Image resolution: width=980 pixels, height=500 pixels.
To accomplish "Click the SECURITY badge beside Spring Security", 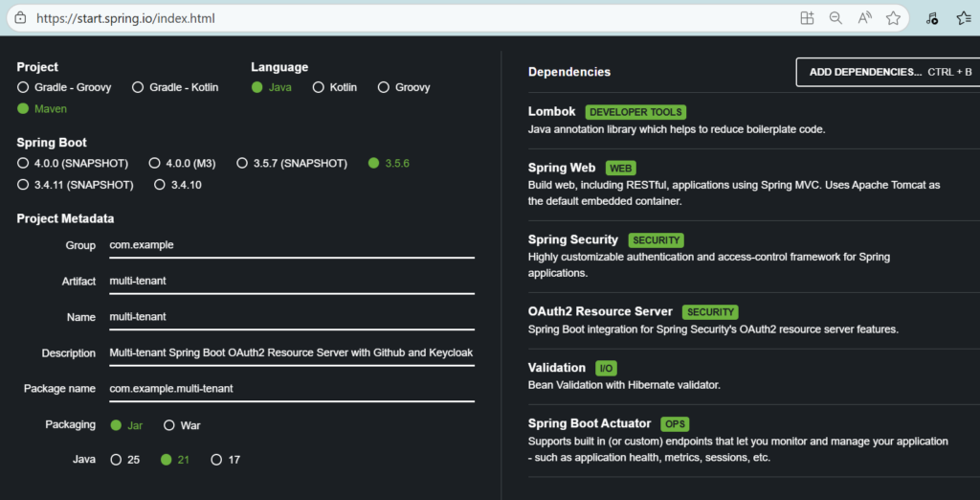I will (656, 240).
